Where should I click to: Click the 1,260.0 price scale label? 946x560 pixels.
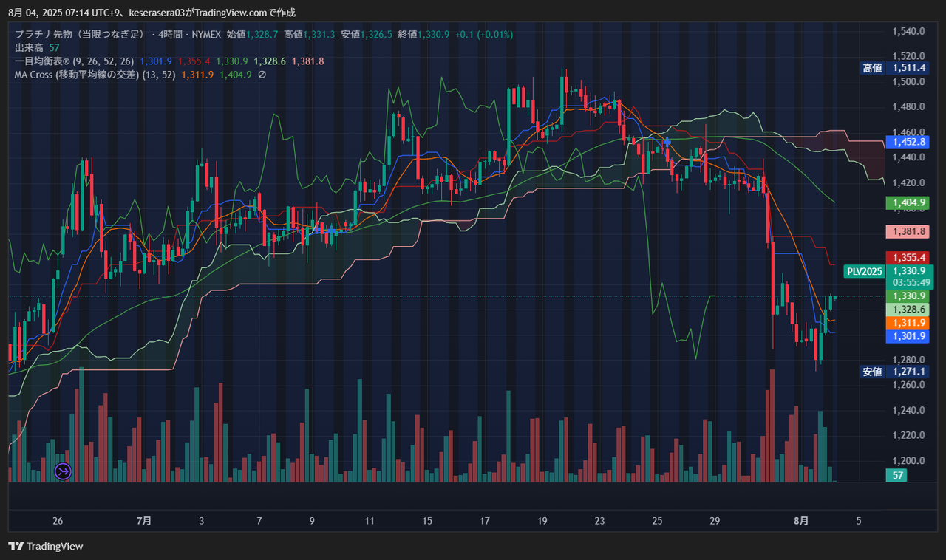coord(908,385)
